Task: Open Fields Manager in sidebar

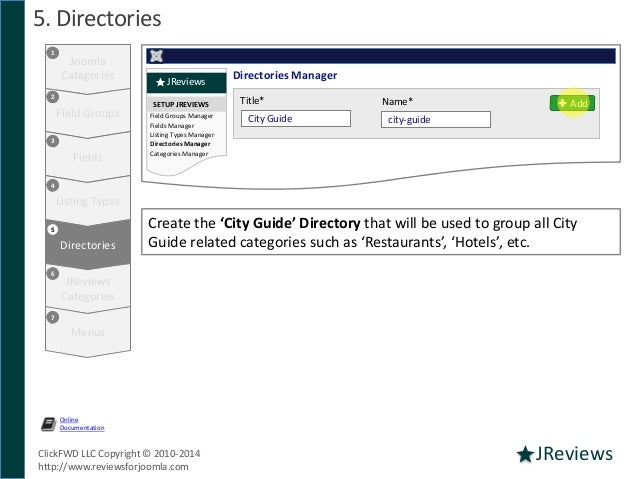Action: tap(172, 126)
